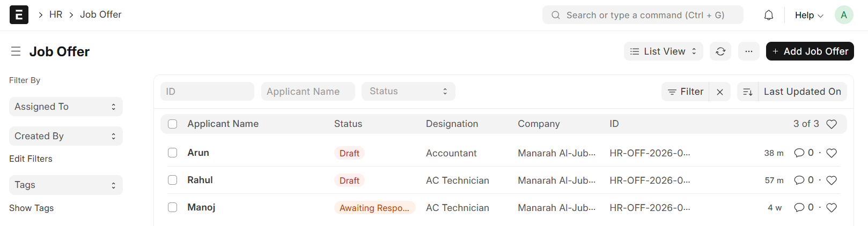Focus the Applicant Name filter field
The image size is (868, 226).
(x=307, y=92)
